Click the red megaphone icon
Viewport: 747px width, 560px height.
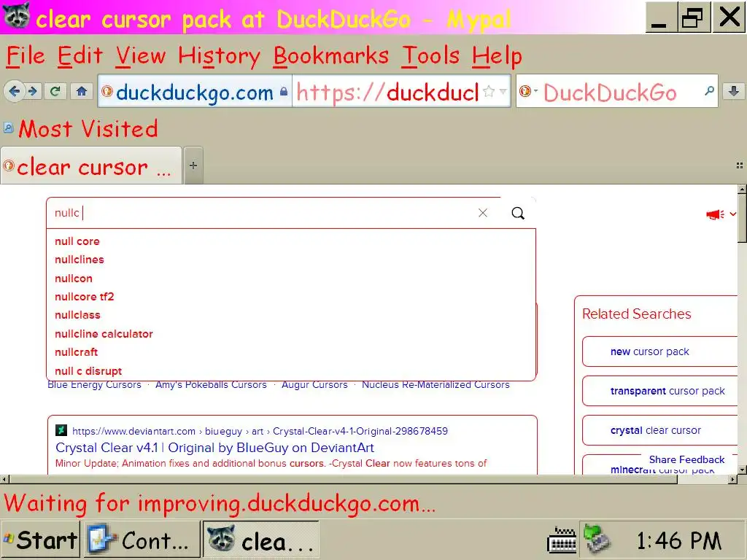coord(715,214)
